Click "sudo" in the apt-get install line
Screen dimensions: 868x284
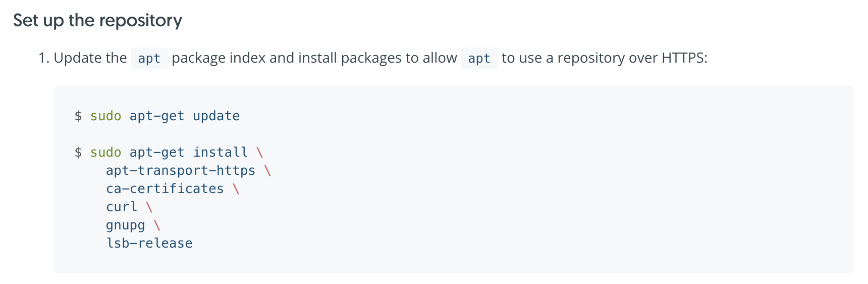(105, 153)
